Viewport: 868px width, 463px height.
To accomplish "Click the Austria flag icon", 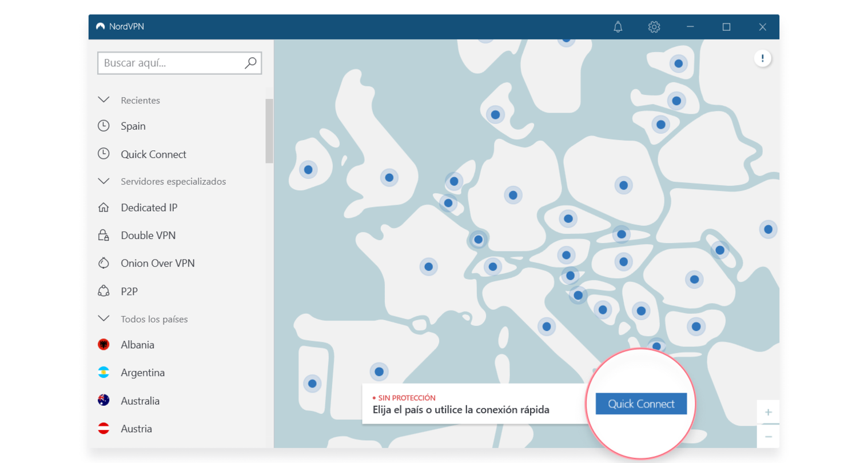I will [103, 428].
